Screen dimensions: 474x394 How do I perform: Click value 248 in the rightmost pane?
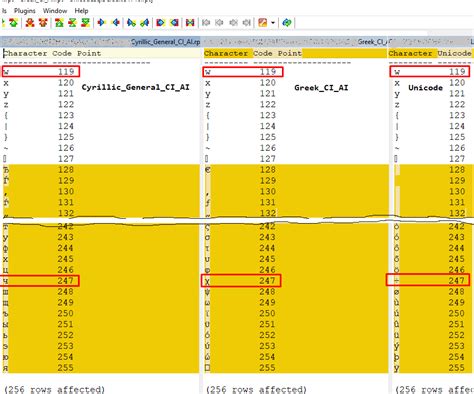pyautogui.click(x=456, y=291)
